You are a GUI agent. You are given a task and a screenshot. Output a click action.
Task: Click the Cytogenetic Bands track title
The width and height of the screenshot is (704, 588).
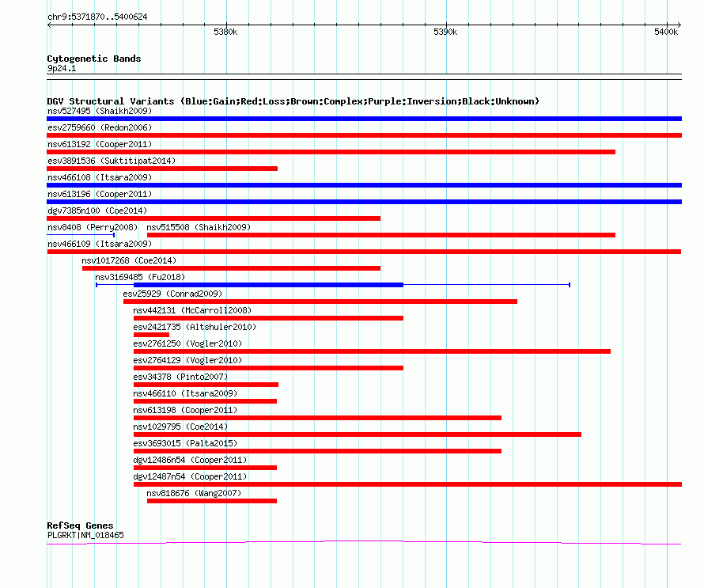pos(94,59)
